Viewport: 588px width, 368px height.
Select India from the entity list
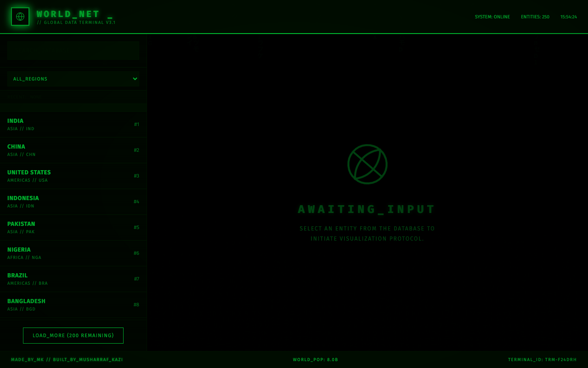click(73, 124)
